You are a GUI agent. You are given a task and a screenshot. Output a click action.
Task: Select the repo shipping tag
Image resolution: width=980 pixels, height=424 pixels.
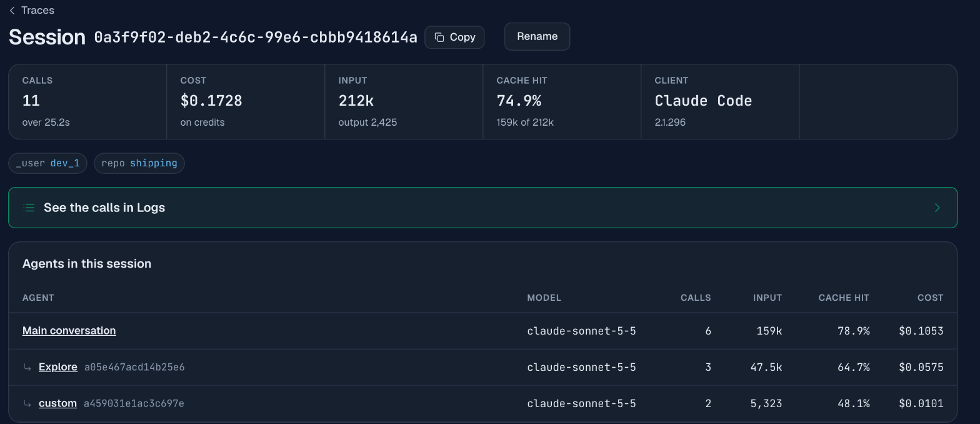point(139,163)
